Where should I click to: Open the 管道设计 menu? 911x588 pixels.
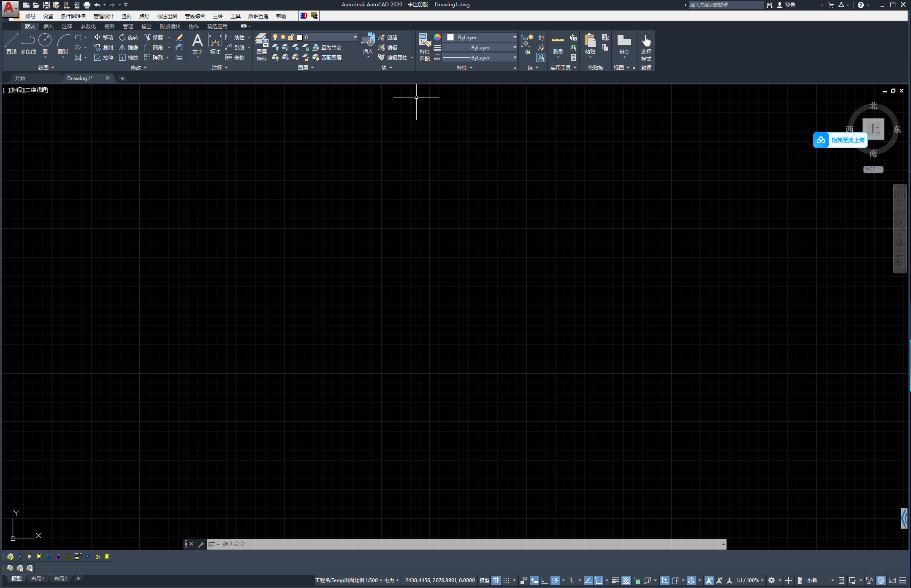click(x=103, y=16)
